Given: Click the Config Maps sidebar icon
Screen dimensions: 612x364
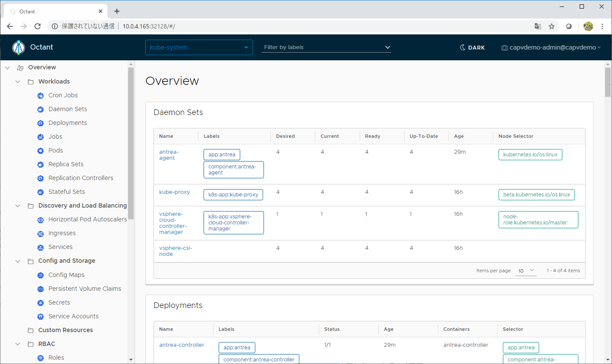Looking at the screenshot, I should coord(41,275).
